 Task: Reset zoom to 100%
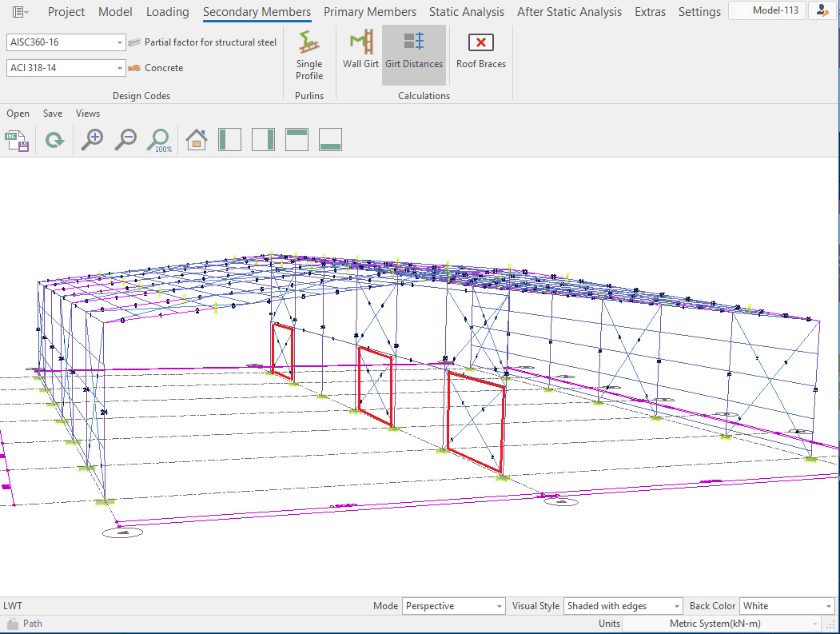point(160,141)
